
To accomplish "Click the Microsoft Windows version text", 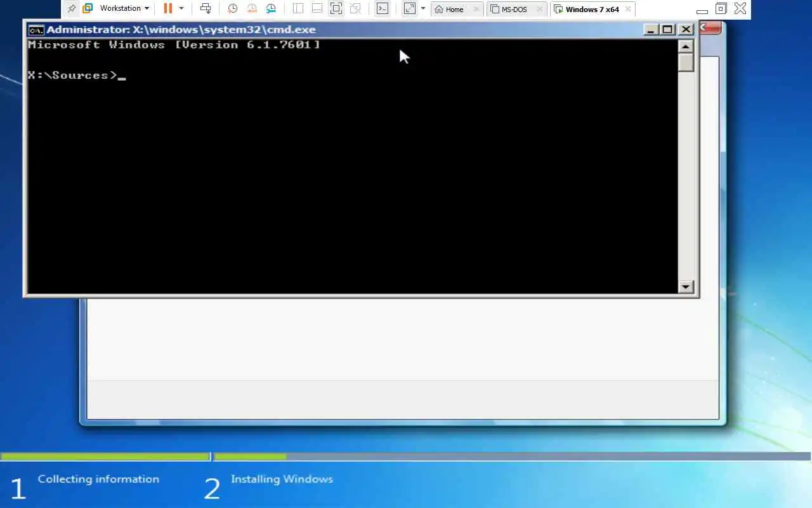I will tap(174, 45).
